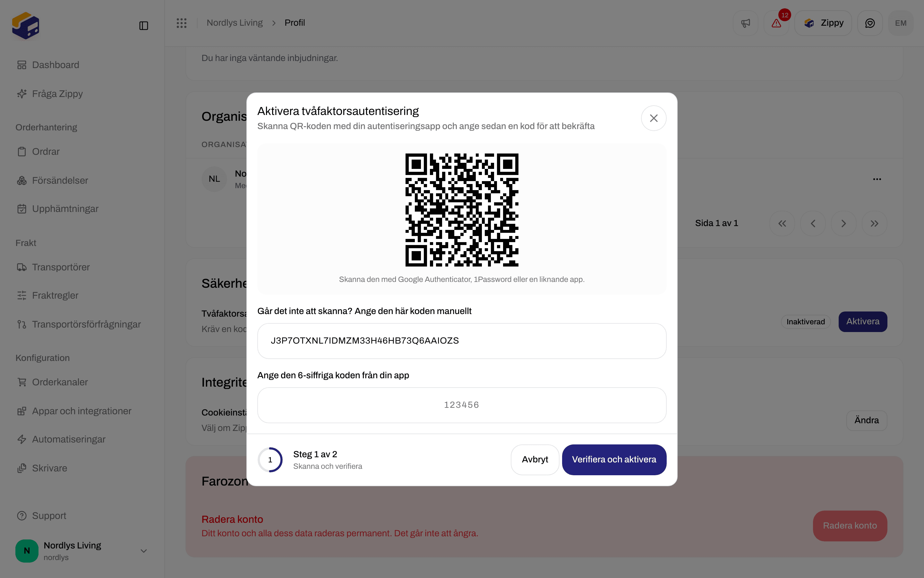Open Fråga Zippy in sidebar
The image size is (924, 578).
pyautogui.click(x=50, y=94)
